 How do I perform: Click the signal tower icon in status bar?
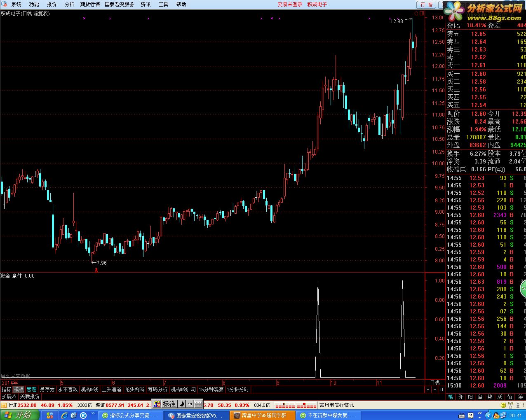point(511,405)
